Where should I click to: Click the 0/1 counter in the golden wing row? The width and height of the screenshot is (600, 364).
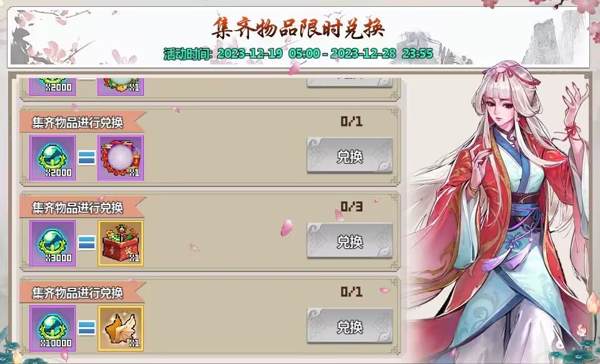351,292
